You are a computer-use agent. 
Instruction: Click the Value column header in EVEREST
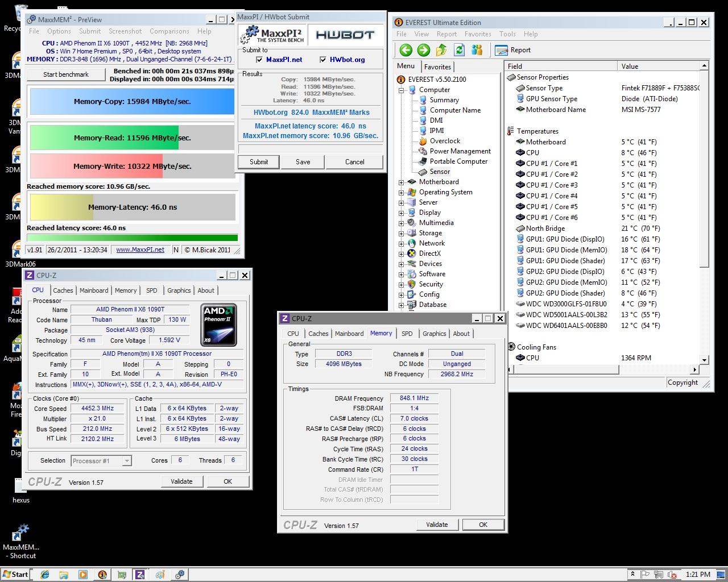[659, 66]
